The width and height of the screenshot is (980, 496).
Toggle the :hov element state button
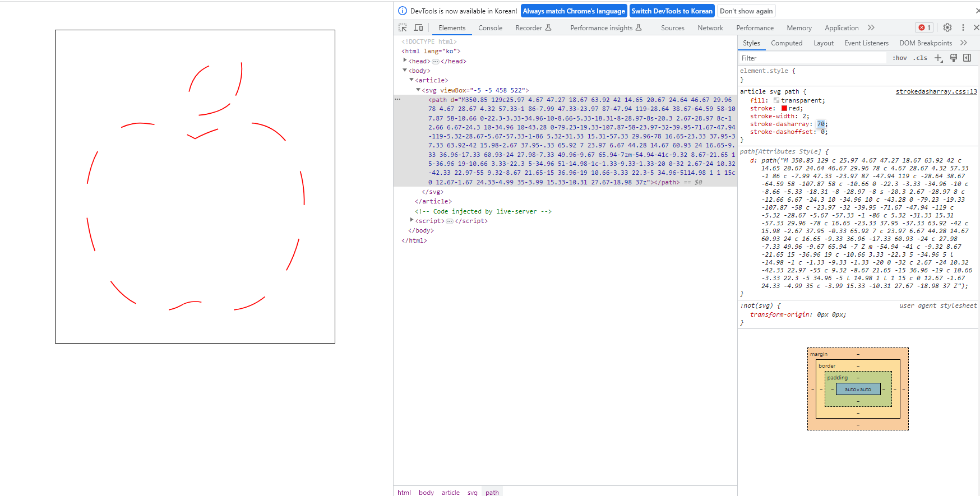coord(900,58)
